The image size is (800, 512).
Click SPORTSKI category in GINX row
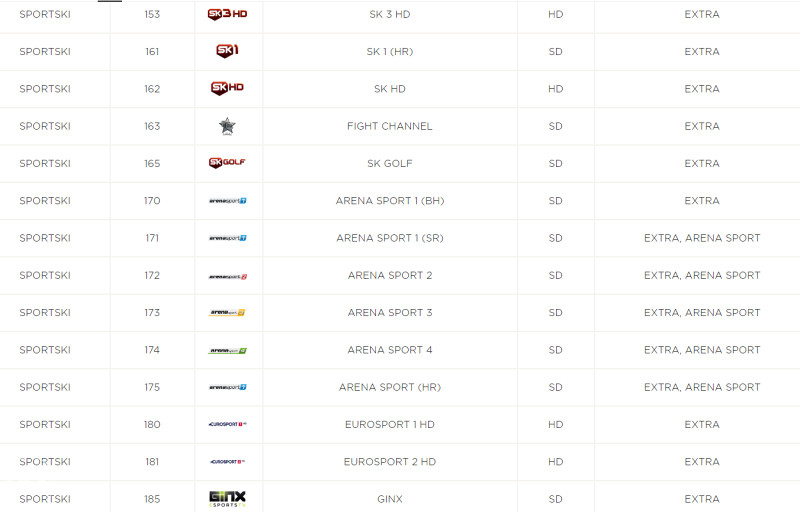coord(45,499)
